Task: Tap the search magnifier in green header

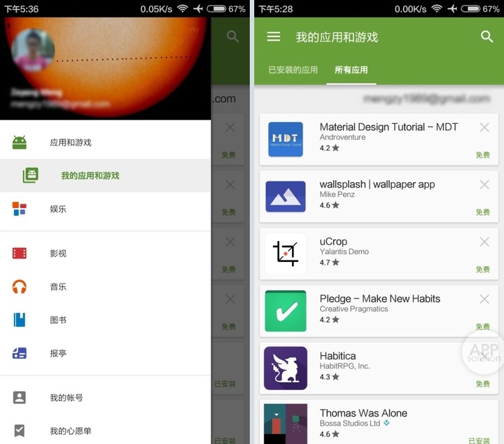Action: pos(487,37)
